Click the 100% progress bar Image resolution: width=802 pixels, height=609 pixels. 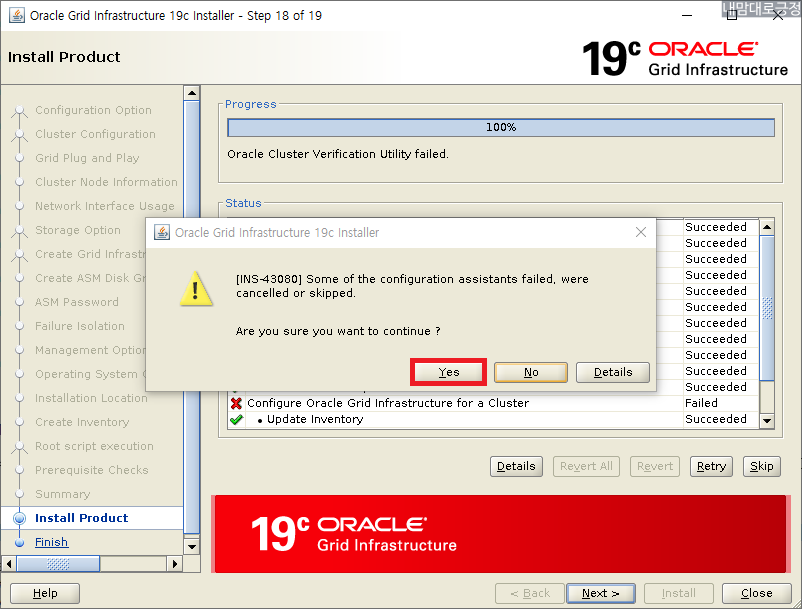click(501, 127)
